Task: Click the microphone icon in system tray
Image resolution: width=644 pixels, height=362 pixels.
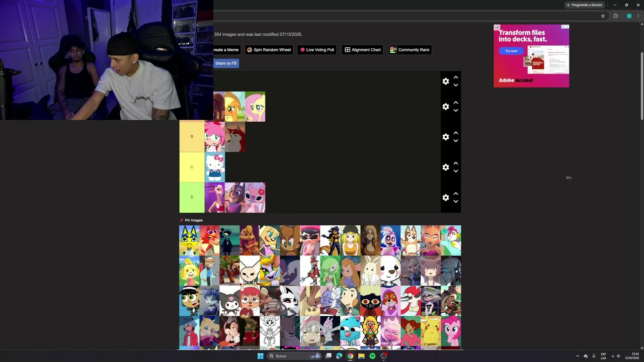Action: tap(594, 356)
